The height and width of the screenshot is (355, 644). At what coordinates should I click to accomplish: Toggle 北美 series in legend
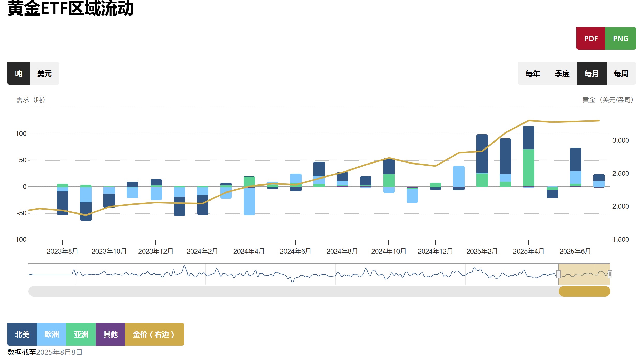22,334
